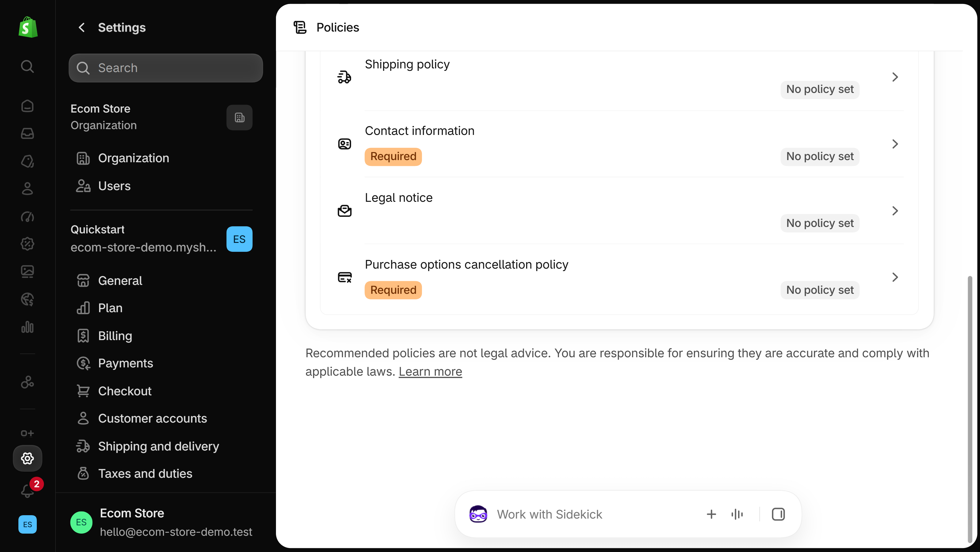Open Products tag icon in left rail
Image resolution: width=980 pixels, height=552 pixels.
tap(27, 161)
